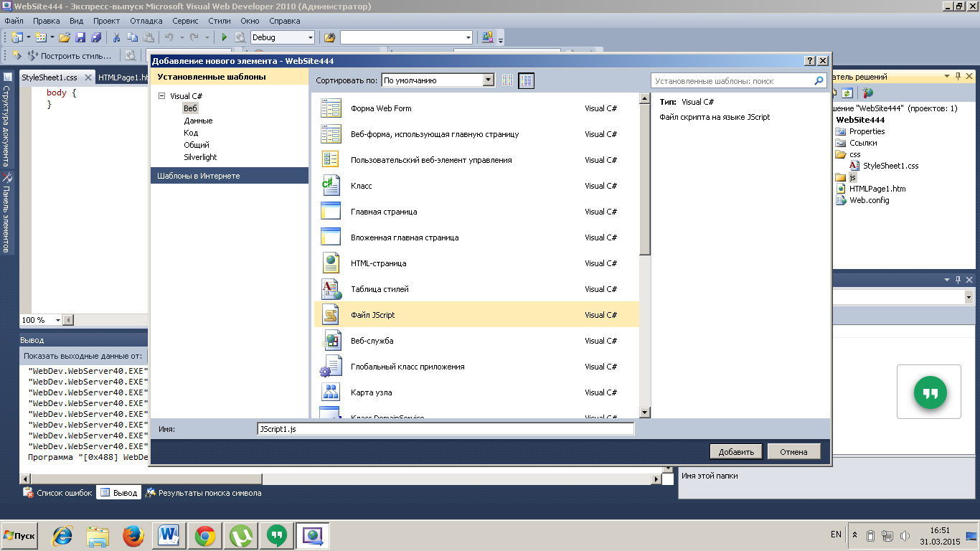Open the Стили menu
Screen dimensions: 980x551
pyautogui.click(x=220, y=21)
